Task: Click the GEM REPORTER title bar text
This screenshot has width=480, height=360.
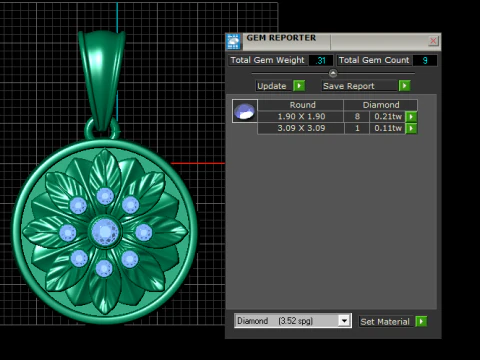Action: (x=281, y=38)
